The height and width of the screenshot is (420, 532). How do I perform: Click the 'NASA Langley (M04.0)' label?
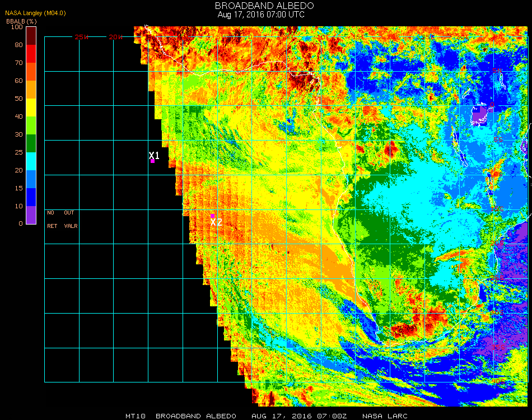click(x=35, y=13)
